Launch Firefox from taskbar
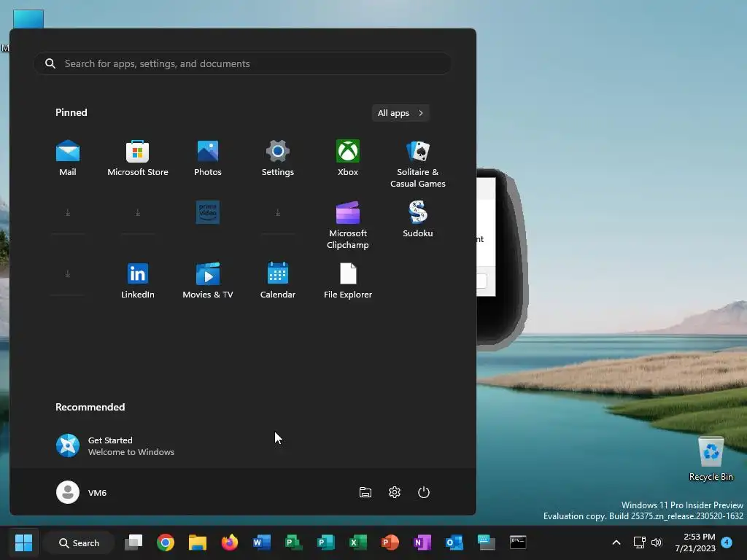The width and height of the screenshot is (747, 560). 230,542
